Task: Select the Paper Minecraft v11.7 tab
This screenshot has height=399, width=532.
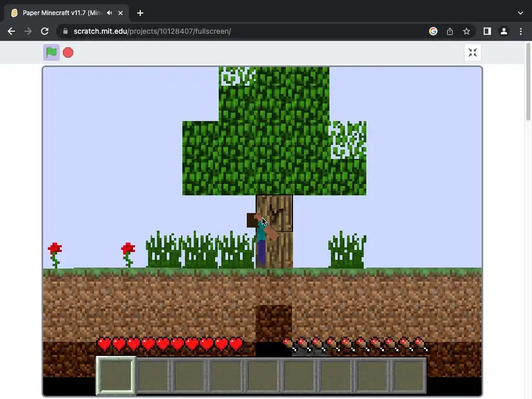Action: (67, 13)
